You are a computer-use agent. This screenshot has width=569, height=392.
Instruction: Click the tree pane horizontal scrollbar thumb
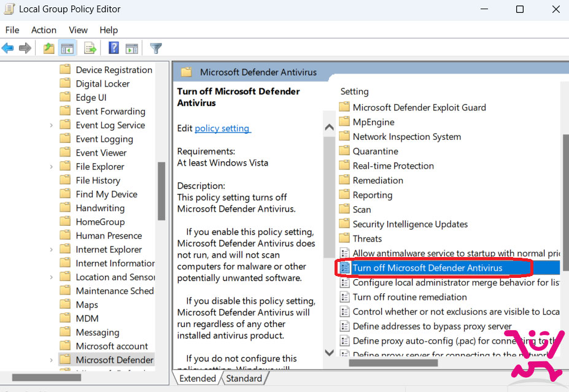(x=47, y=377)
